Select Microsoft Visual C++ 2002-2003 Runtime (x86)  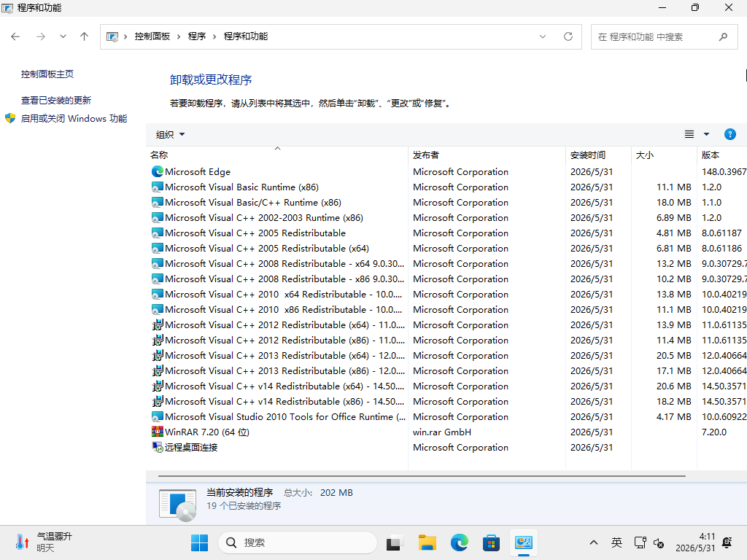point(446,217)
